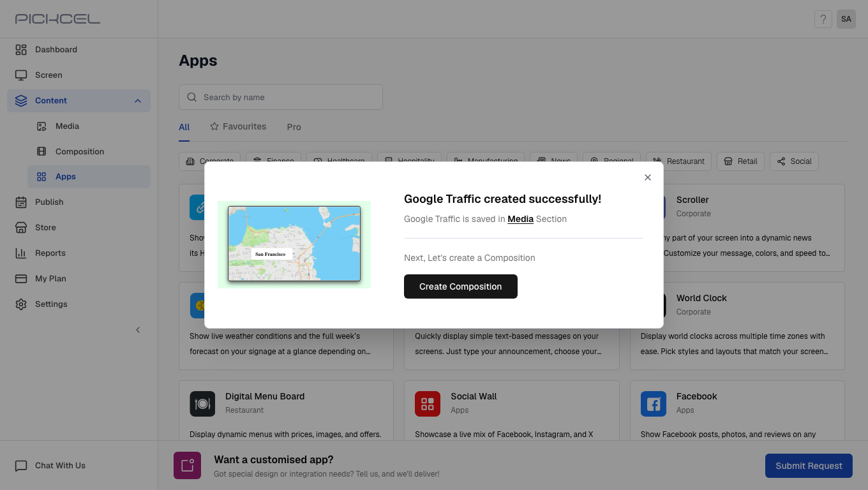Click the "Next, Let's create a Composition" text
This screenshot has height=490, width=868.
point(470,258)
